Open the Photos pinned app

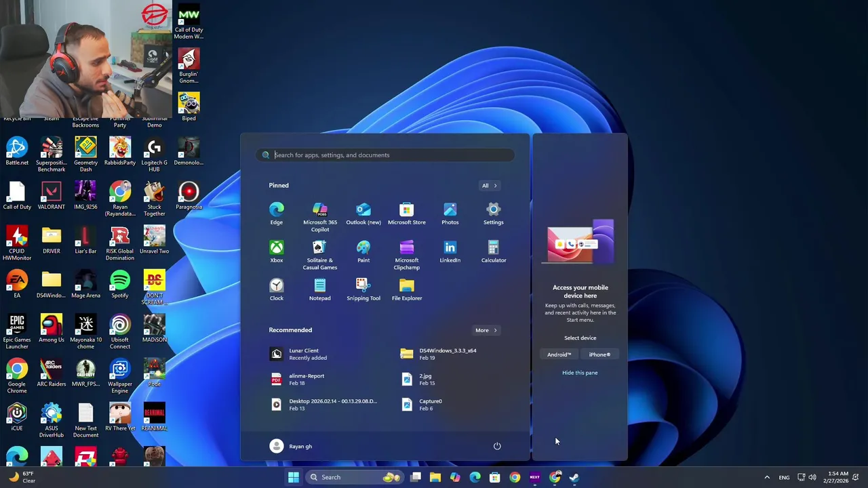[x=450, y=214]
